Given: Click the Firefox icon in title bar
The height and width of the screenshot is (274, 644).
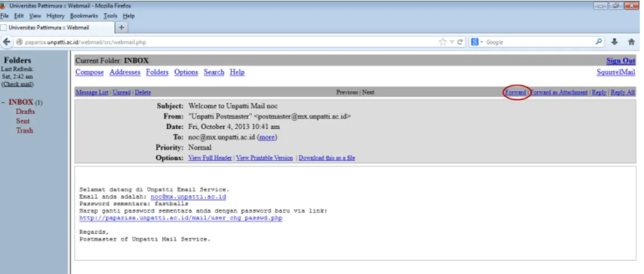Looking at the screenshot, I should [3, 6].
